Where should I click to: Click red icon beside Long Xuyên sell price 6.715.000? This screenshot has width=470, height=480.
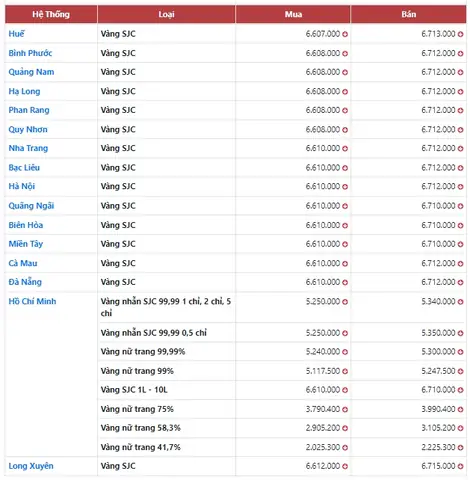pos(460,467)
